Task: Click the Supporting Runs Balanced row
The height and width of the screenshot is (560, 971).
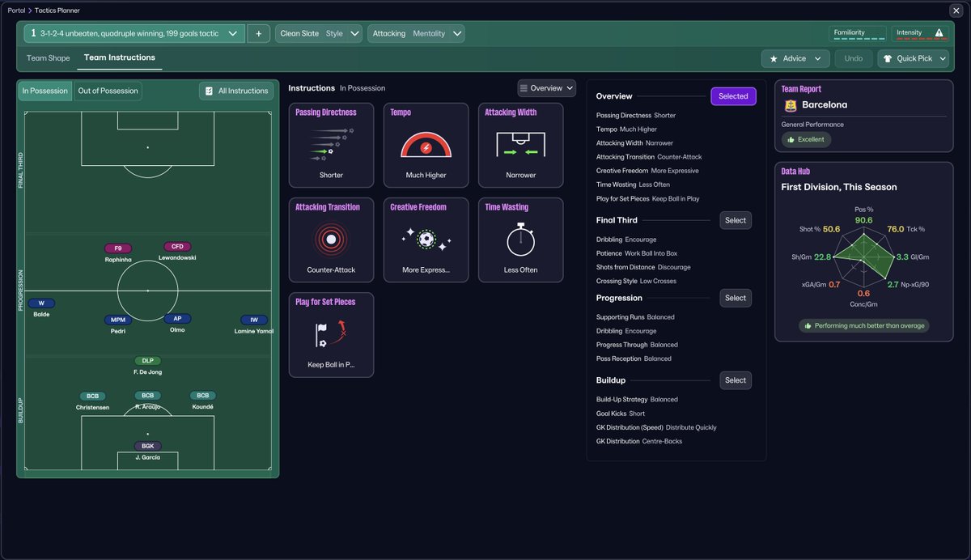Action: 635,317
